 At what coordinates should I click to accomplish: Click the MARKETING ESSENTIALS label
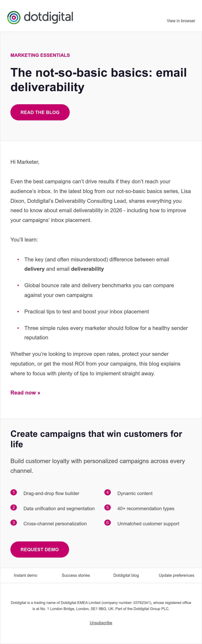(x=40, y=55)
